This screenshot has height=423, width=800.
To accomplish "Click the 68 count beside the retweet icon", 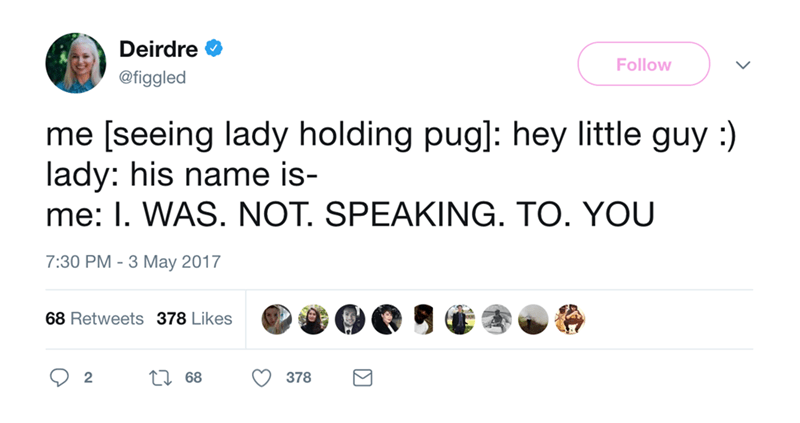I will coord(193,378).
